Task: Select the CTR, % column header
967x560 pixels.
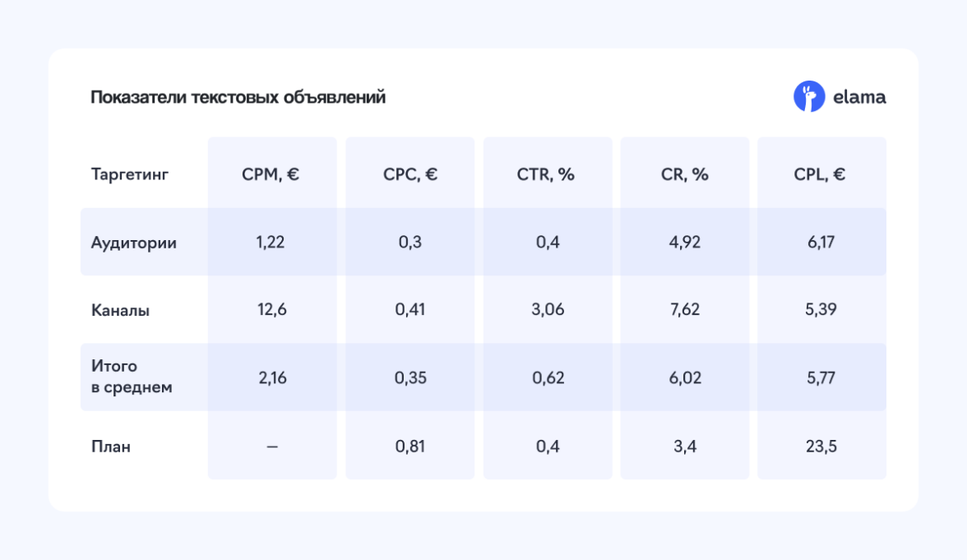Action: tap(547, 174)
